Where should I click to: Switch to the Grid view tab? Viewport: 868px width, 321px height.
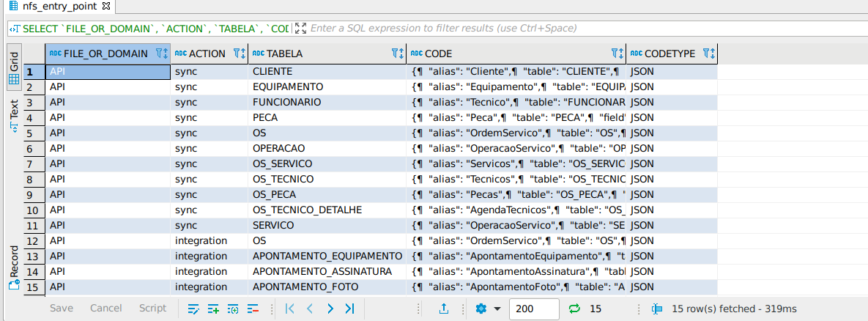(15, 67)
